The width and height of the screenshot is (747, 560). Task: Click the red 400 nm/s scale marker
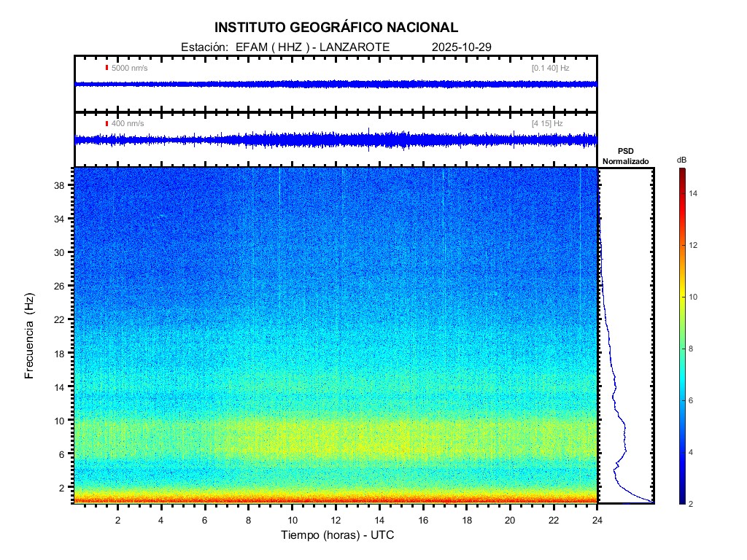click(x=107, y=123)
